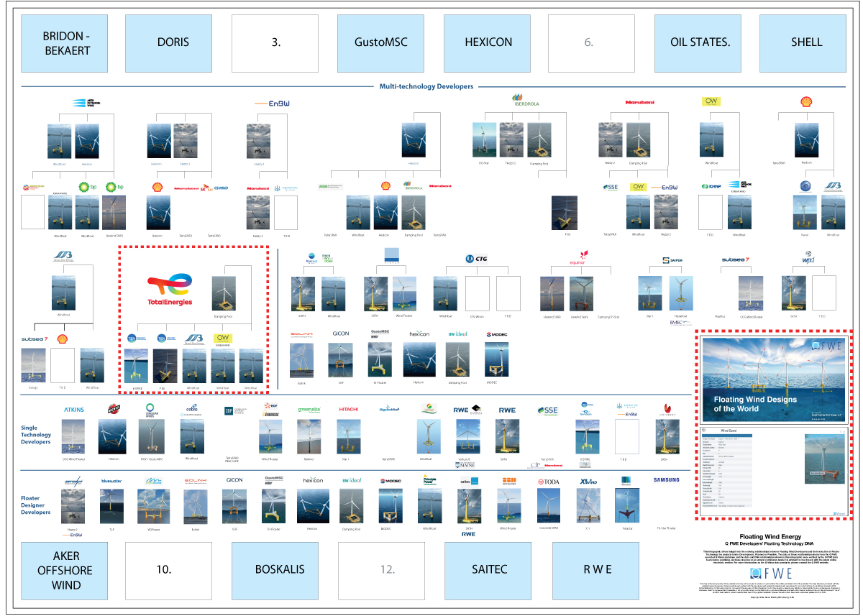Click the Multi-technology Developers heading

[426, 87]
